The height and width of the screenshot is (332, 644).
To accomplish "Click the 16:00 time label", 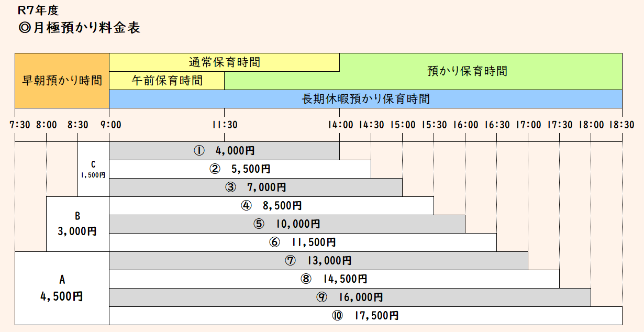I will (x=465, y=125).
